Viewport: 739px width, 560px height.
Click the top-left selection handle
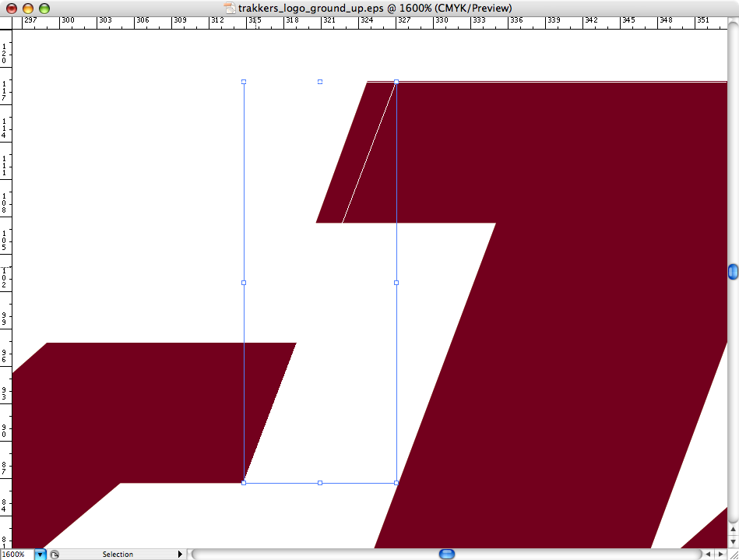pos(244,82)
